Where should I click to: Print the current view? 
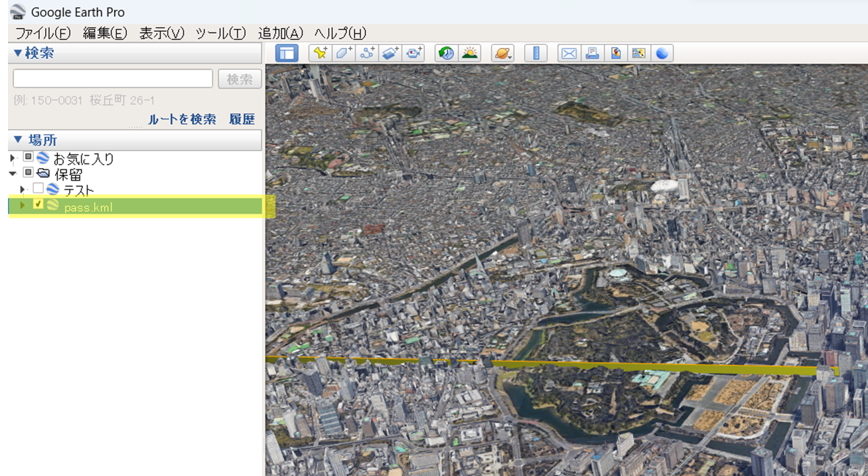click(x=592, y=53)
